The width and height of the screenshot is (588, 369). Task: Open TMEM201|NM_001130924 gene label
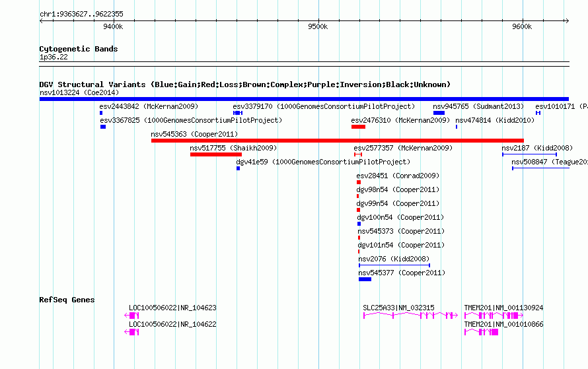503,308
